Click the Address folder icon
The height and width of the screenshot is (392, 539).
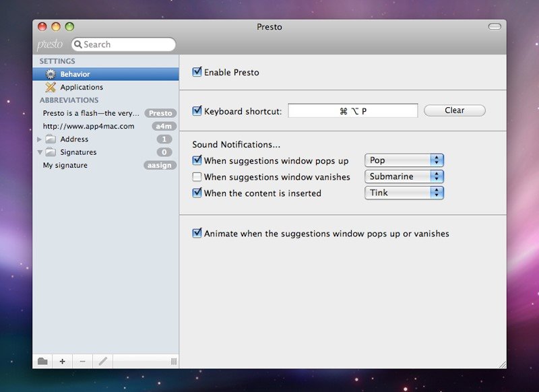pyautogui.click(x=51, y=139)
